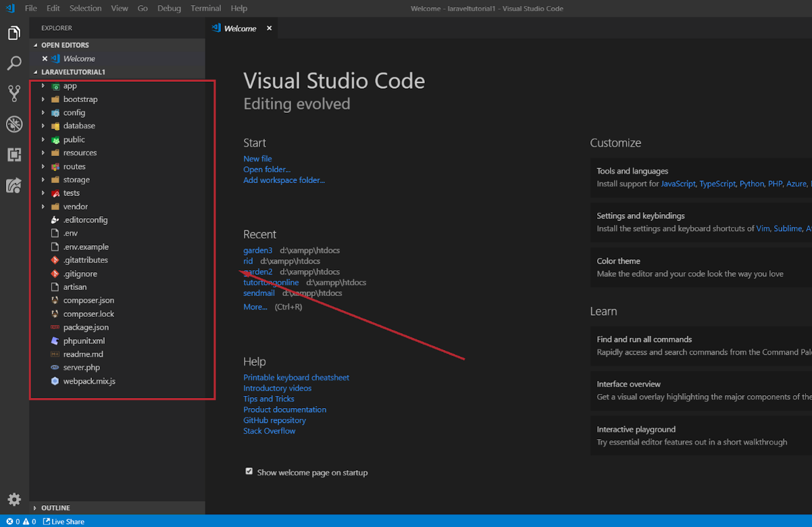Viewport: 812px width, 527px height.
Task: Open the Extensions view
Action: (x=14, y=155)
